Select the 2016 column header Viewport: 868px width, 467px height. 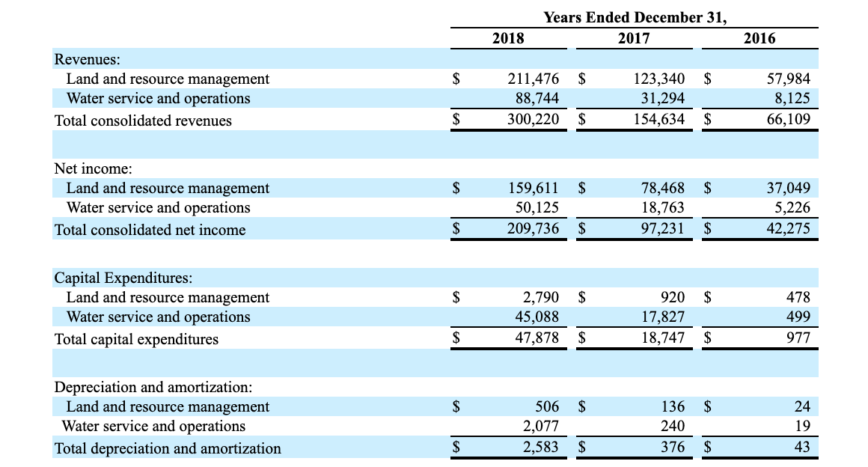(761, 37)
